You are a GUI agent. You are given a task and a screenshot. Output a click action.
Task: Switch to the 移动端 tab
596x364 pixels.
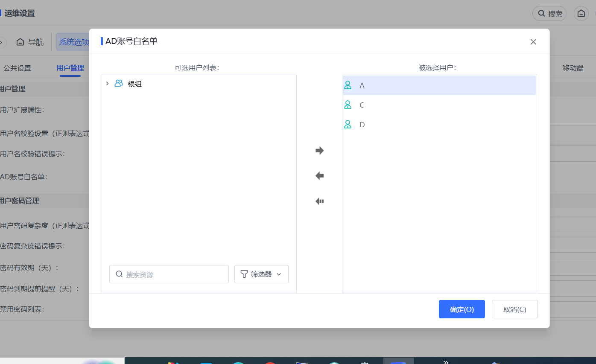pos(573,68)
